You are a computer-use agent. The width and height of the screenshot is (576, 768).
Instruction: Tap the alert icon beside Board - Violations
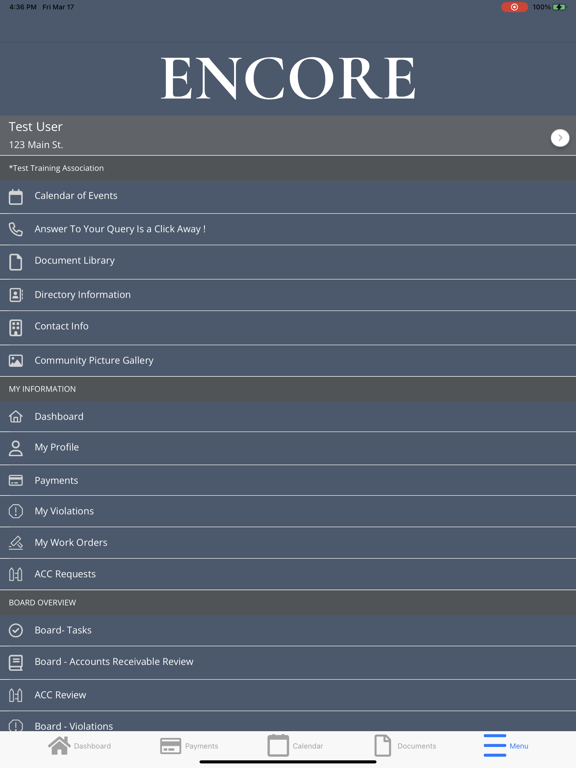tap(16, 725)
